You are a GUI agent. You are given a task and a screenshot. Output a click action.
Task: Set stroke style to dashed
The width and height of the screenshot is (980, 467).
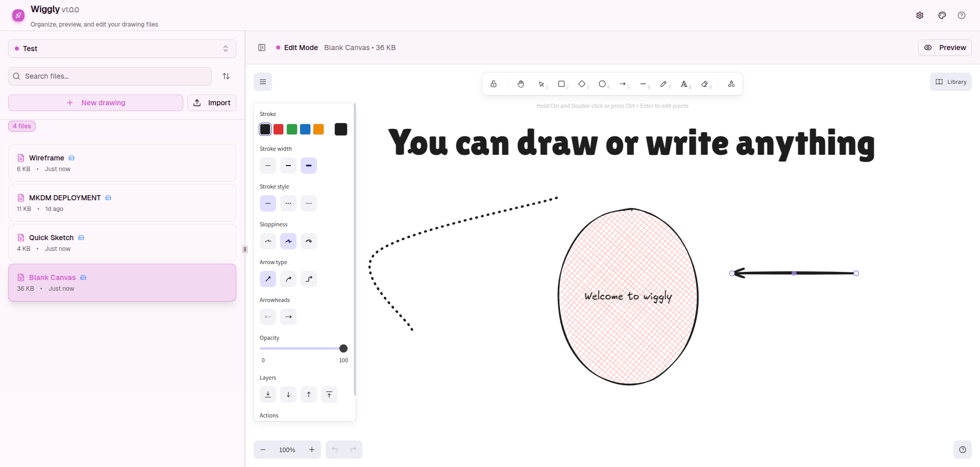pos(288,203)
